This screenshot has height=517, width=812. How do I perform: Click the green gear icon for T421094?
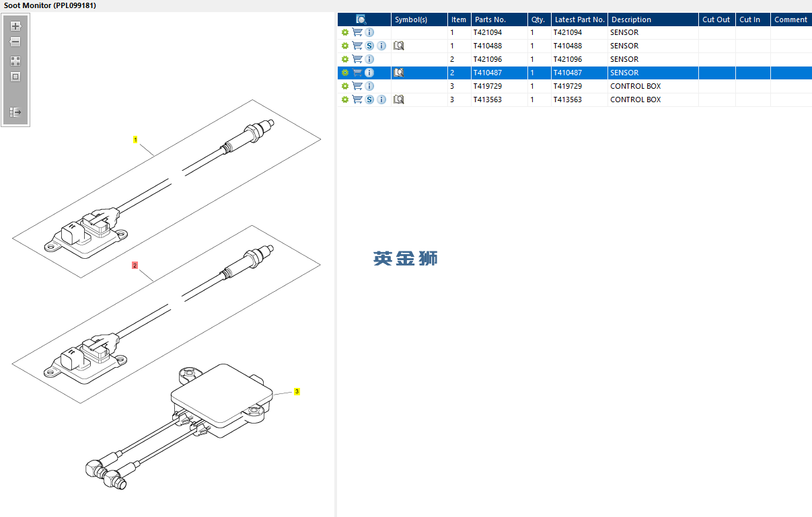[345, 32]
